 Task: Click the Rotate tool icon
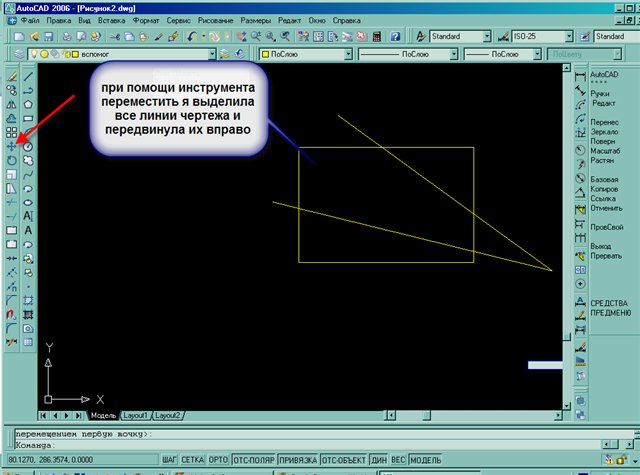point(11,160)
